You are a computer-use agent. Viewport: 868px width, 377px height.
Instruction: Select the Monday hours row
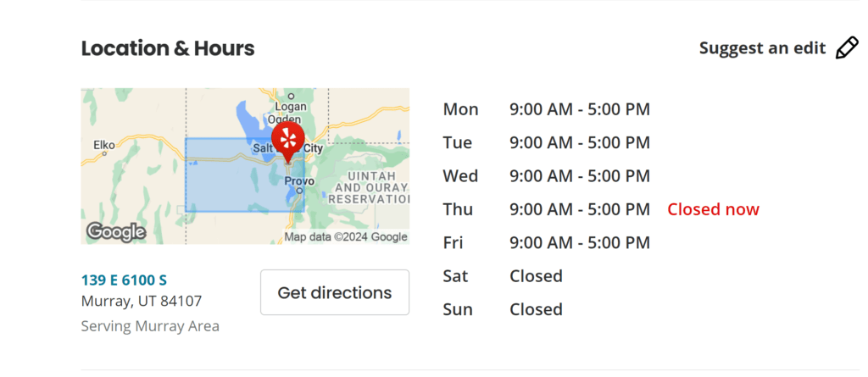click(x=547, y=109)
